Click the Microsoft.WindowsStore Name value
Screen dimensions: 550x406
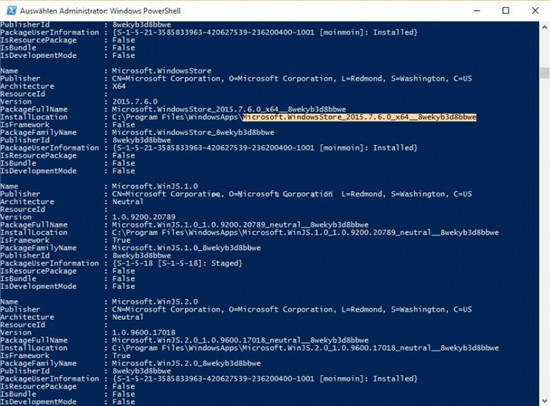(x=161, y=71)
